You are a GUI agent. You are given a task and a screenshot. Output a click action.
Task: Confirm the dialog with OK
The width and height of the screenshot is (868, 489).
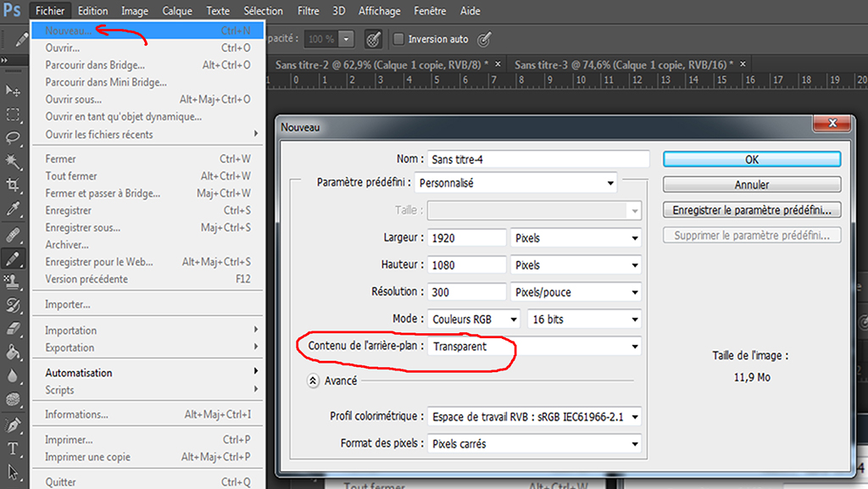pyautogui.click(x=752, y=159)
